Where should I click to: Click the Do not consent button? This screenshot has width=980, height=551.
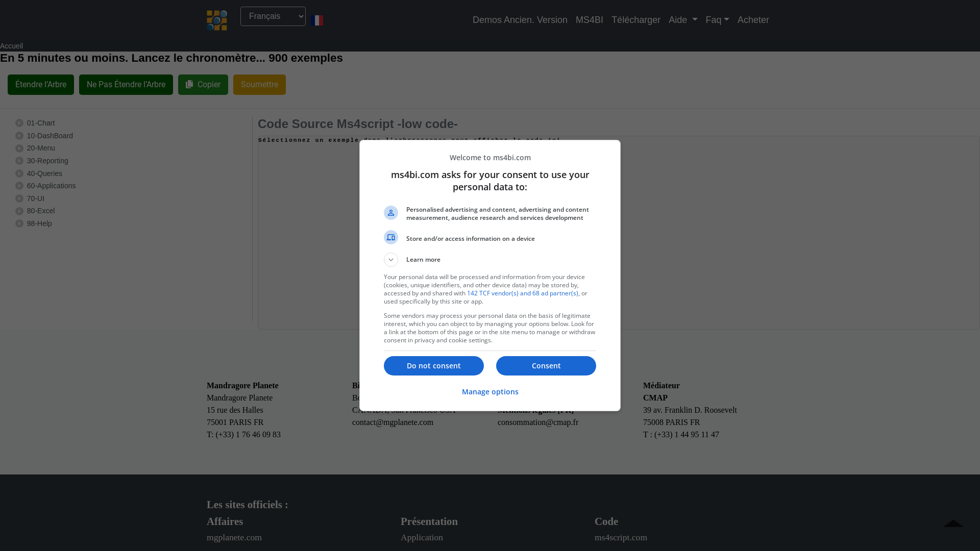433,366
